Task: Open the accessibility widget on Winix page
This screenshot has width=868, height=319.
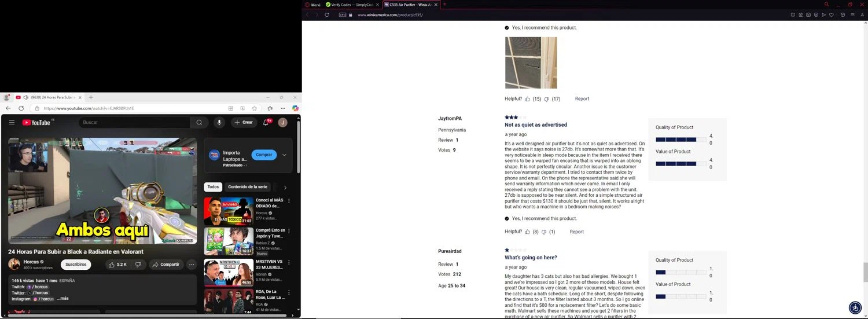Action: (855, 307)
